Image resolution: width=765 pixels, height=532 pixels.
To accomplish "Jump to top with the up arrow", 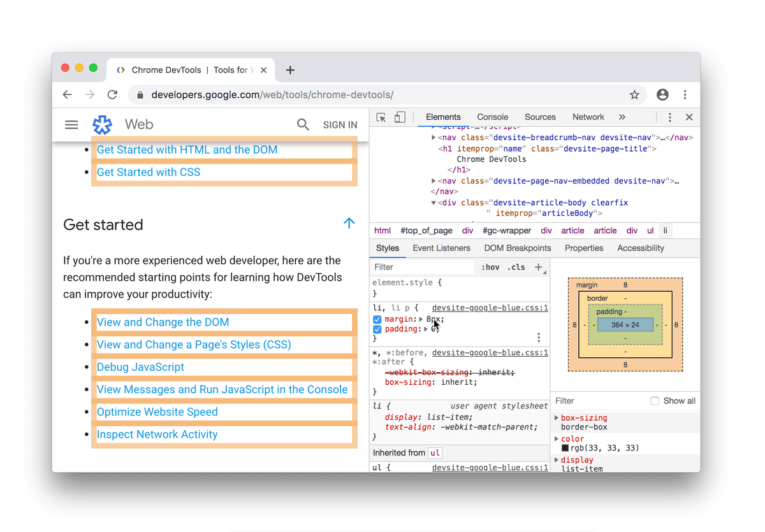I will click(349, 223).
